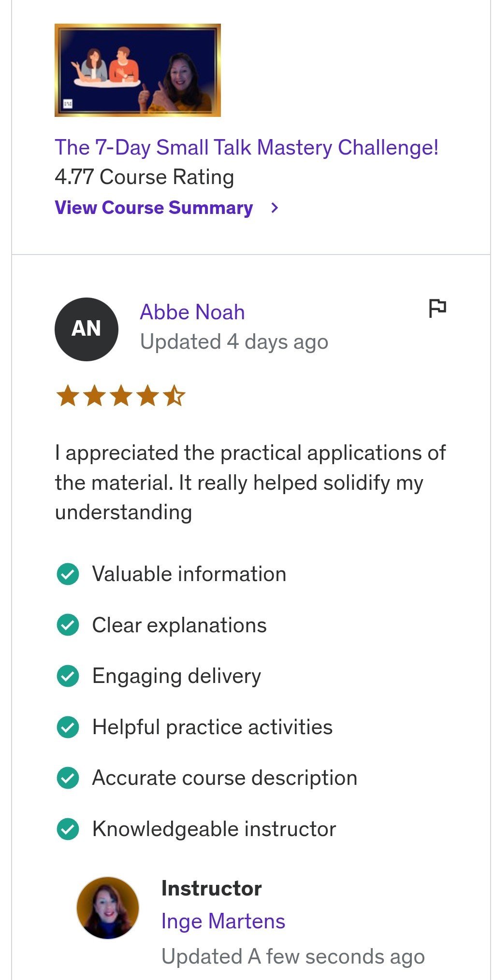
Task: Click the Inge Martens instructor profile photo
Action: [108, 908]
